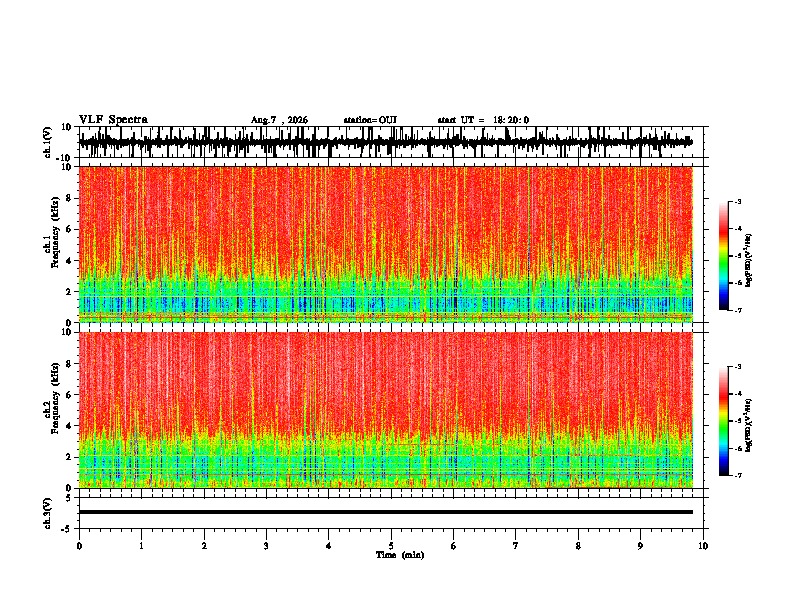Click the lower color scale bar for ch.2
The image size is (792, 612).
click(723, 421)
